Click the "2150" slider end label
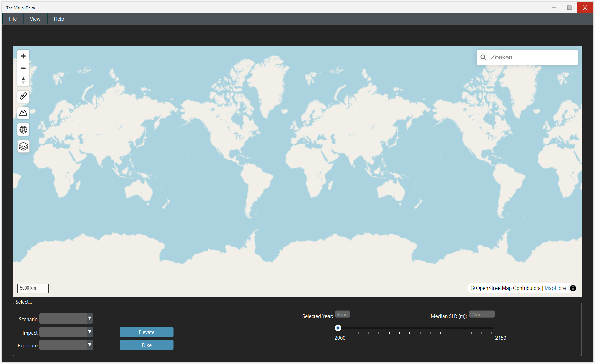Screen dimensions: 595x364 coord(501,338)
